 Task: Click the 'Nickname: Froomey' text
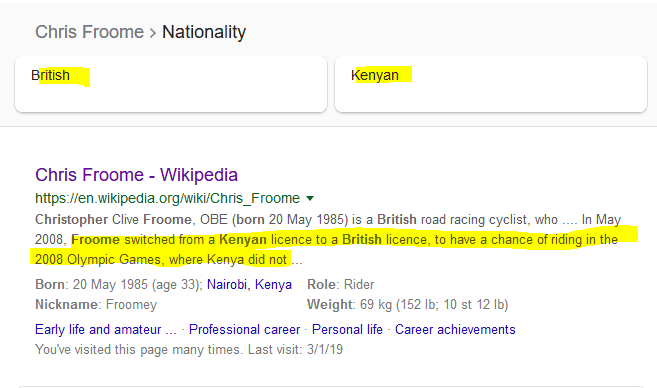[96, 305]
